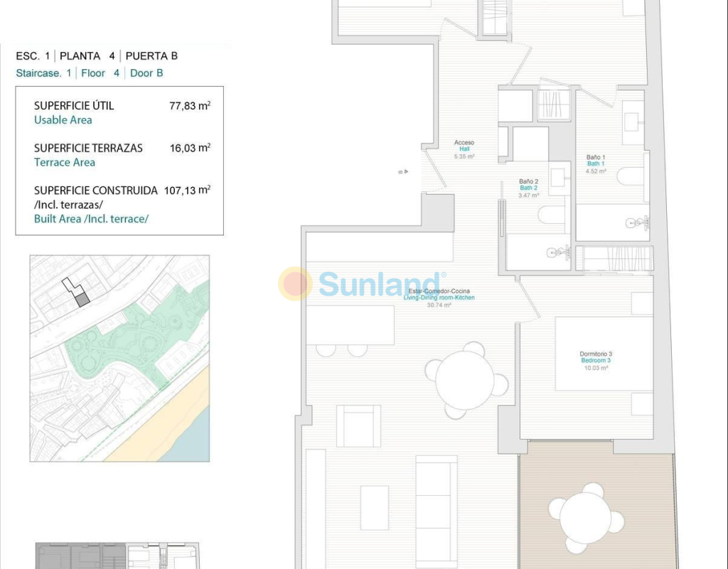728x569 pixels.
Task: Open the location map thumbnail
Action: [x=119, y=358]
